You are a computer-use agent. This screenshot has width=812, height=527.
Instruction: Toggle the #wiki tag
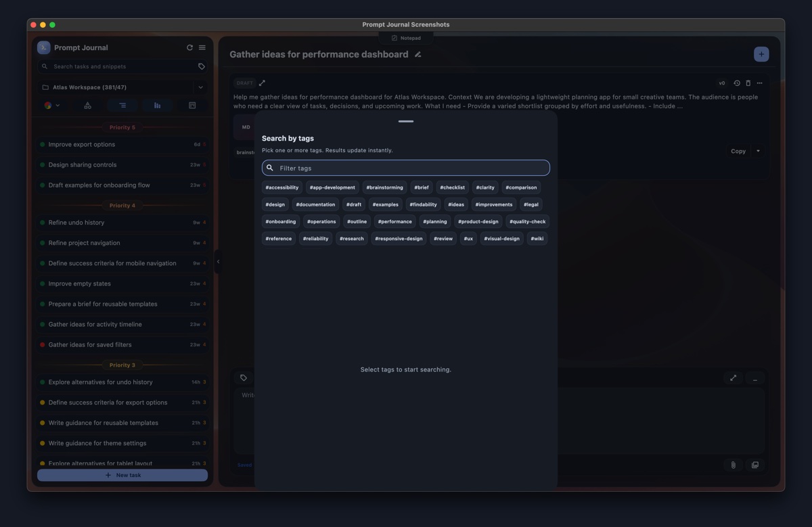pos(537,238)
